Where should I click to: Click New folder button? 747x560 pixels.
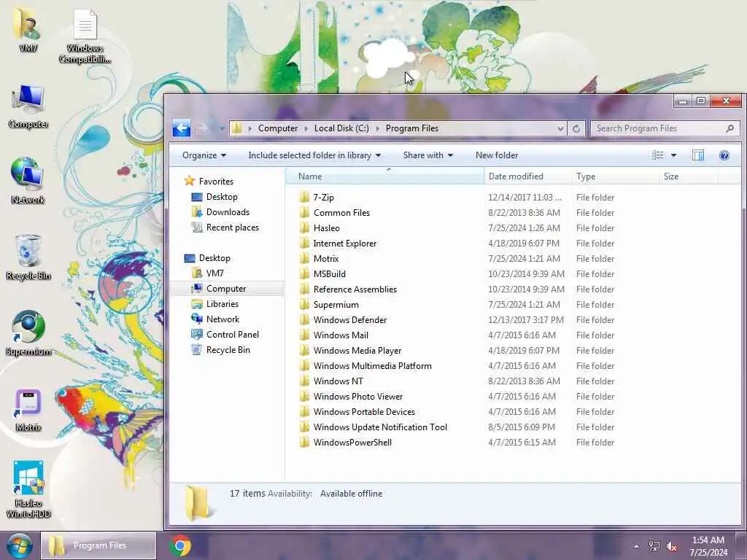[x=496, y=155]
